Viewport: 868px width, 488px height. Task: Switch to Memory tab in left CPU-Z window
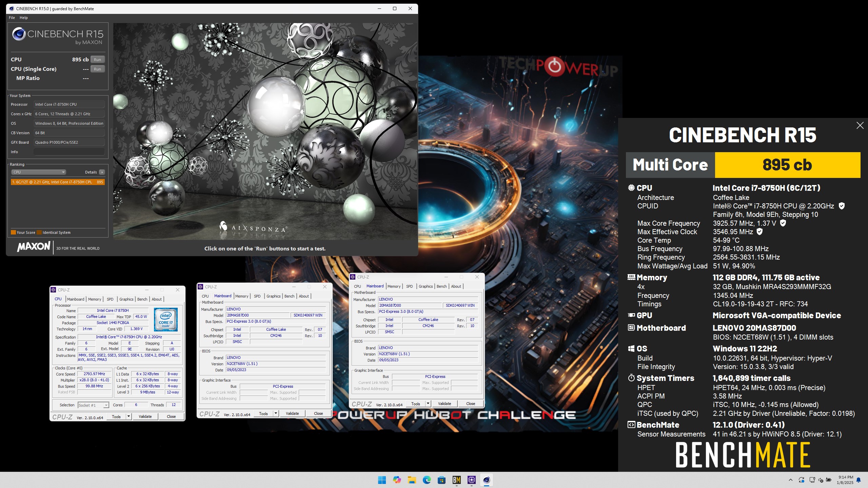point(95,299)
